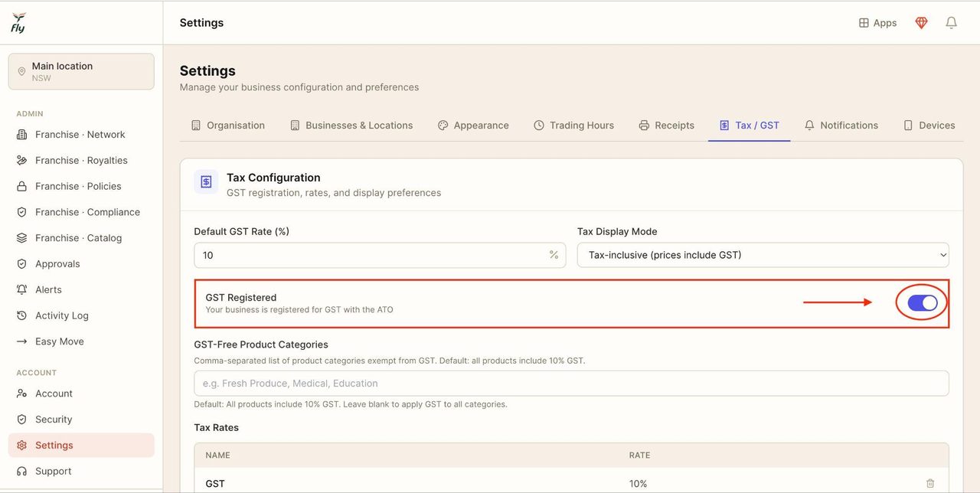Toggle the GST Registered switch
This screenshot has height=493, width=980.
click(923, 303)
